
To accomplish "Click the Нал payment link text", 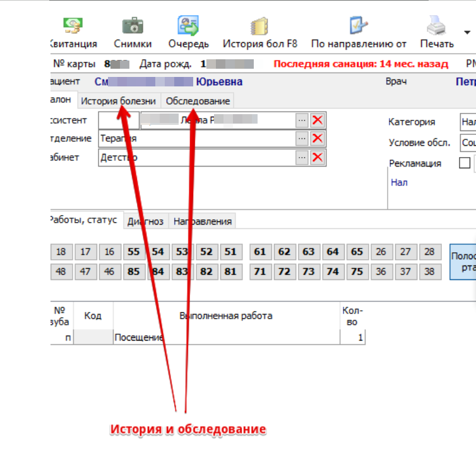I will 399,182.
